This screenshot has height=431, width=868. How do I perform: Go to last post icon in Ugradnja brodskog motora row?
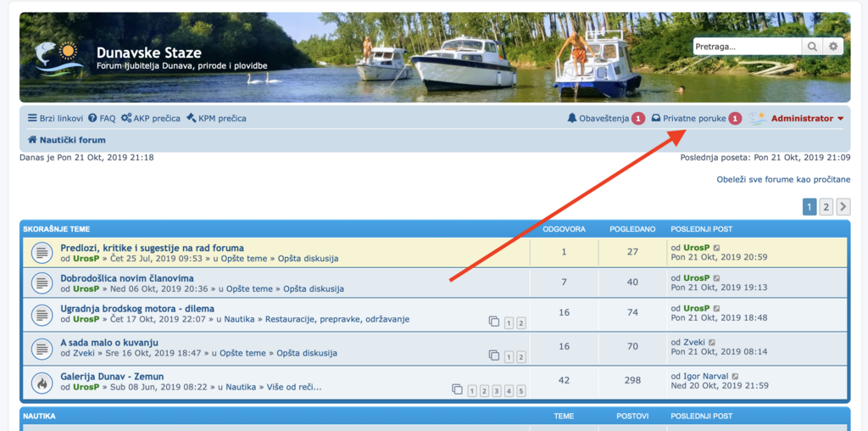pyautogui.click(x=717, y=308)
